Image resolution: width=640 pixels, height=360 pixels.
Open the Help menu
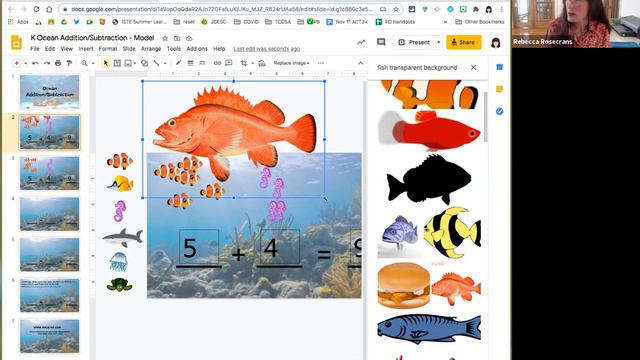coord(219,49)
